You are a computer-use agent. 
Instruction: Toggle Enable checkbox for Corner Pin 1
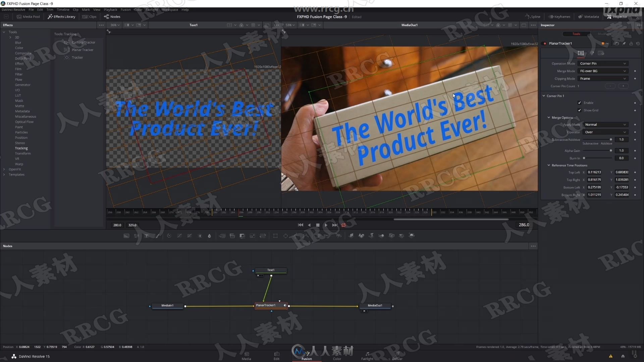579,103
